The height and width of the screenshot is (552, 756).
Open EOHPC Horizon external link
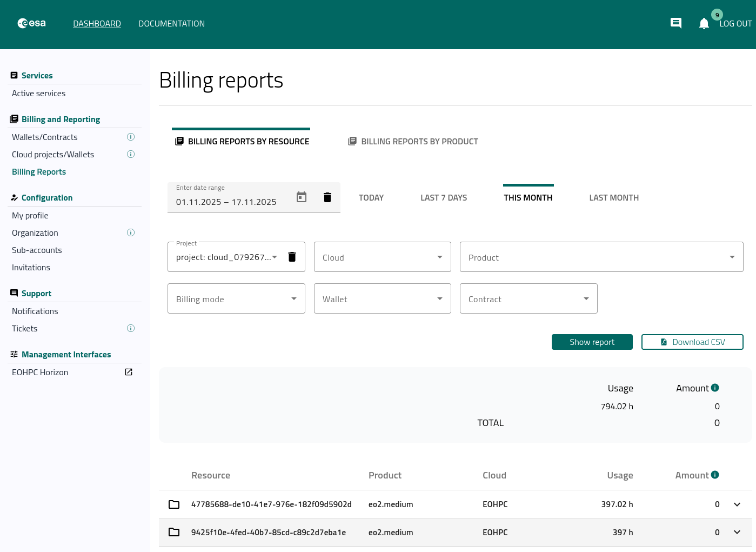click(x=129, y=373)
